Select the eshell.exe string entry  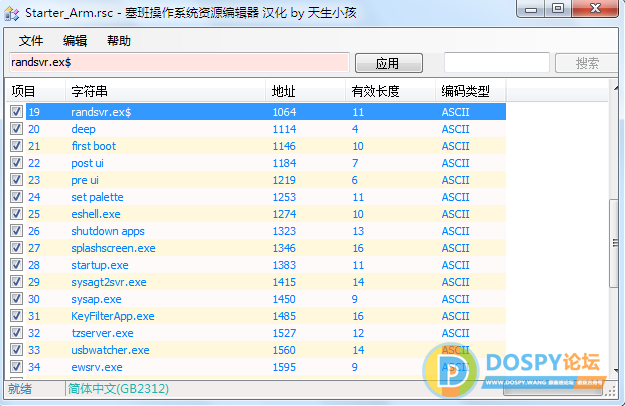tap(96, 214)
